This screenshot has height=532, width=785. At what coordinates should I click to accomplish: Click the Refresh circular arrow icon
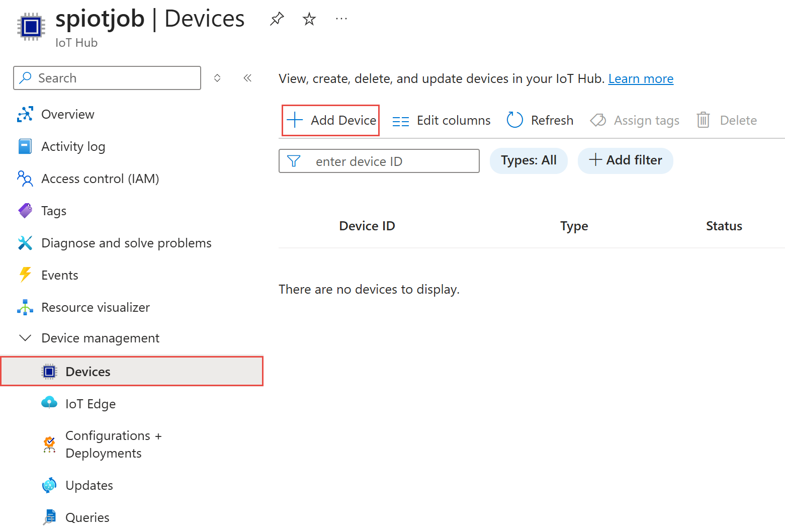(514, 120)
